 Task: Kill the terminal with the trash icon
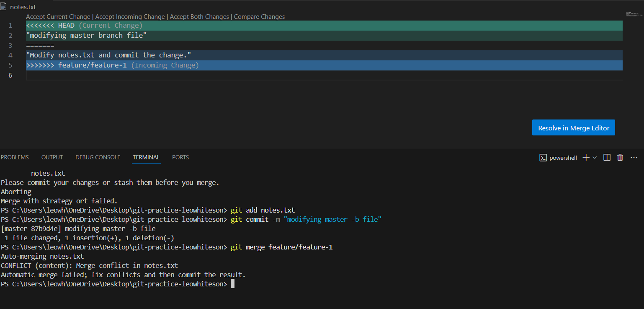coord(620,158)
